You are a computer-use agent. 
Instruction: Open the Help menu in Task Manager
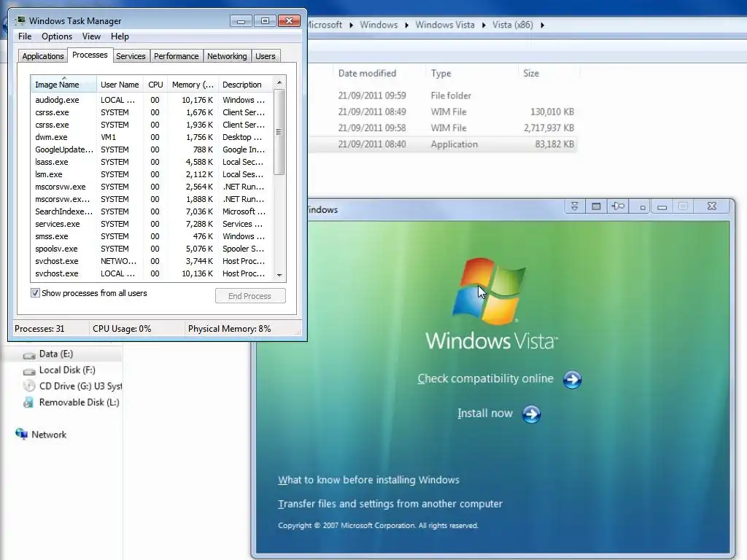tap(120, 36)
